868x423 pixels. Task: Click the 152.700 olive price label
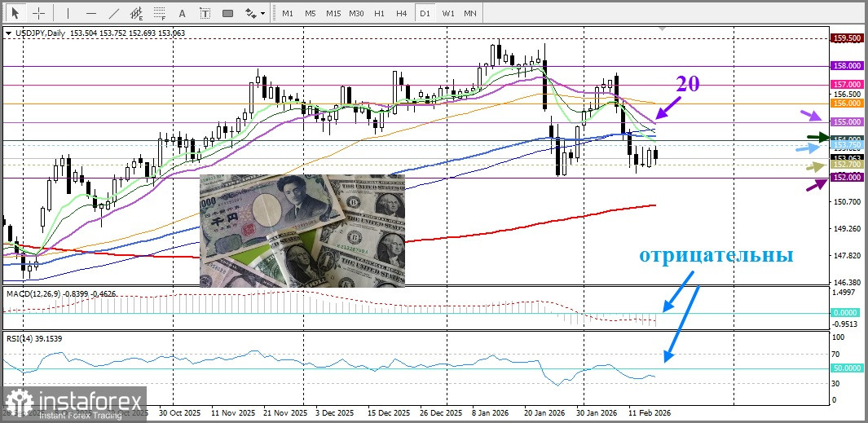(x=847, y=165)
